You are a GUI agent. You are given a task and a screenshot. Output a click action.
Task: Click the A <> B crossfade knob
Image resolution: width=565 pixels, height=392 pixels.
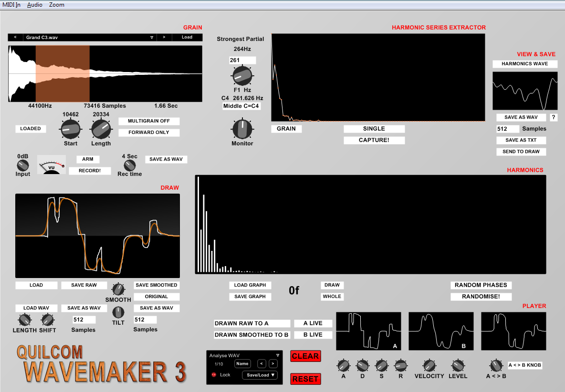(x=496, y=366)
